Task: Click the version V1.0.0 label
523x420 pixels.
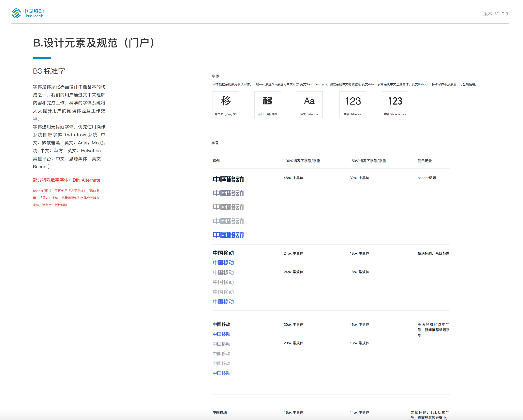Action: (x=495, y=14)
